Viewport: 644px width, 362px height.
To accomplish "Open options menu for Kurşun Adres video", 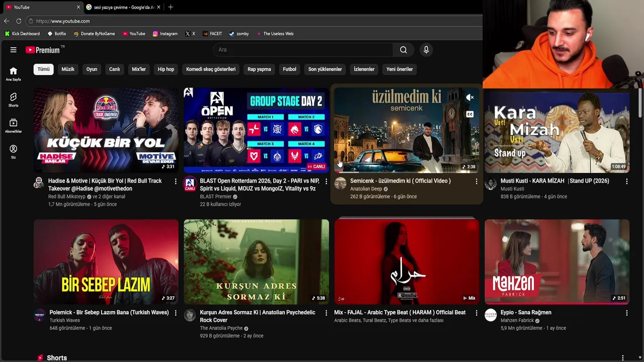I will [326, 313].
